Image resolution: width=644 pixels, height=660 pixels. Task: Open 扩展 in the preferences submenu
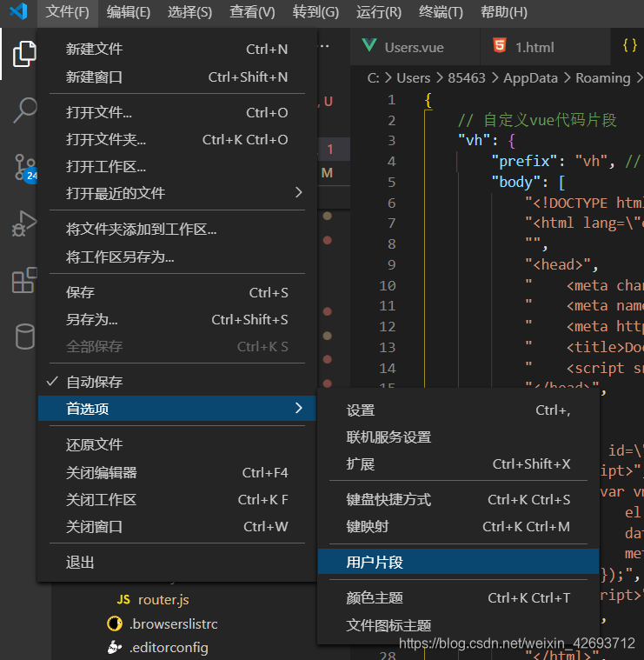pos(458,463)
